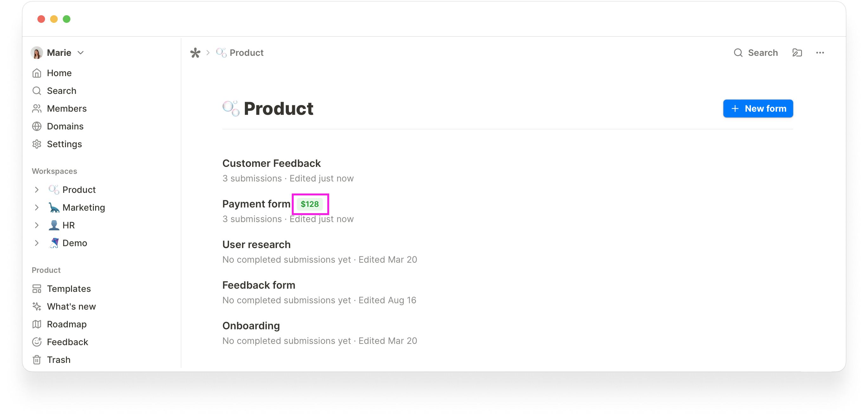Click the Templates layout icon
Image resolution: width=868 pixels, height=420 pixels.
pos(37,289)
